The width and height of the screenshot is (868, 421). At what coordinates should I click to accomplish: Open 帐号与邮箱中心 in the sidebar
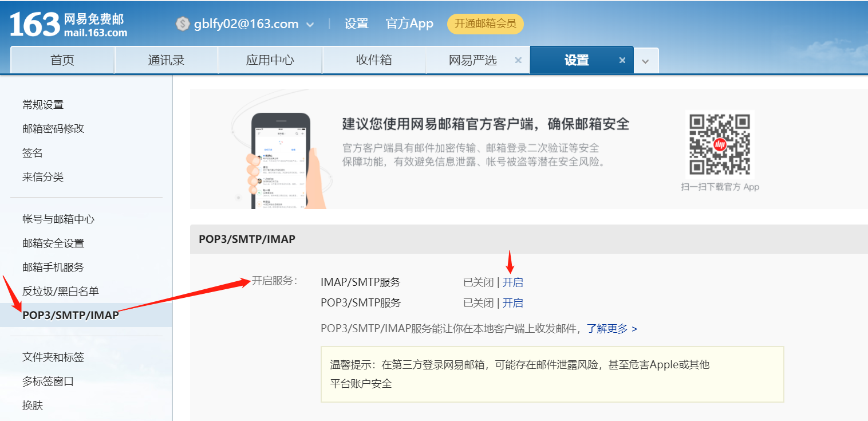point(58,219)
